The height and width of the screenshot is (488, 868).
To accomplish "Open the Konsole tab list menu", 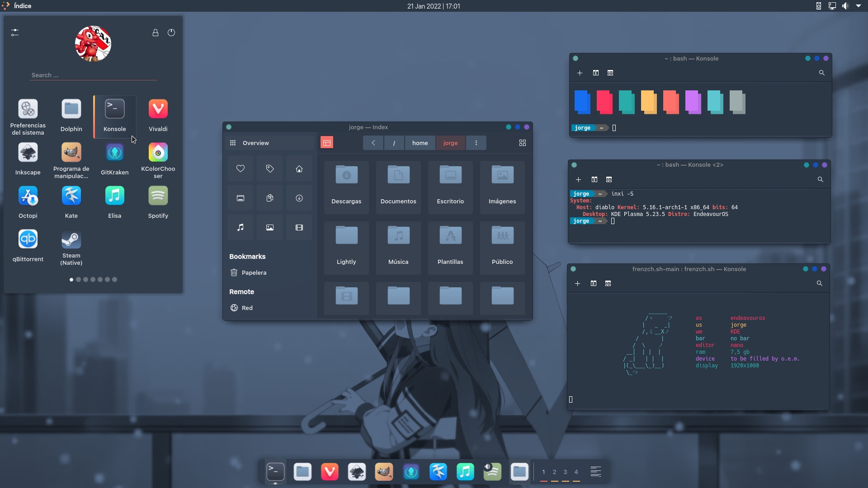I will click(610, 73).
